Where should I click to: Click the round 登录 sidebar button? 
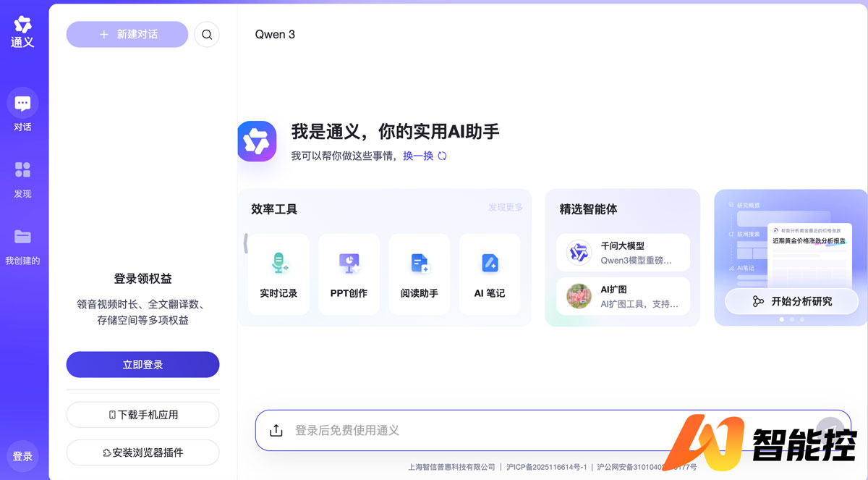click(x=22, y=456)
